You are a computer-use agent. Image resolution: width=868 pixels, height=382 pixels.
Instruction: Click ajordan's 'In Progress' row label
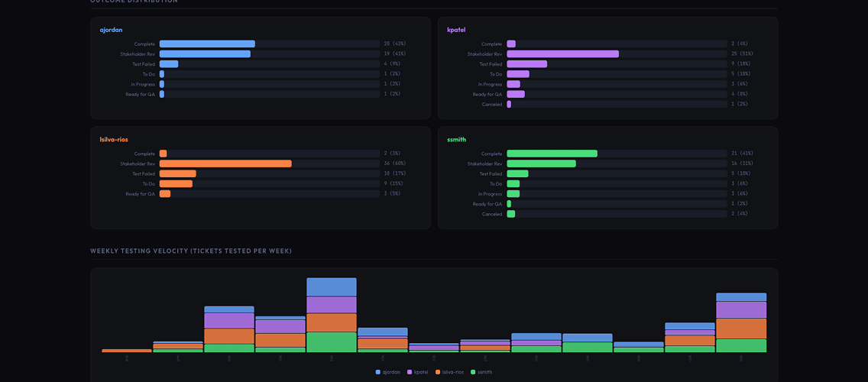(143, 84)
